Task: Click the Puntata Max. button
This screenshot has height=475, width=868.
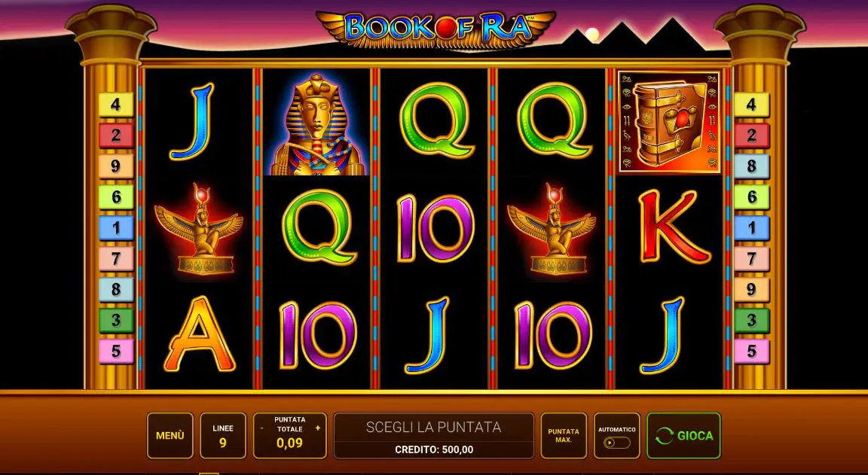Action: pos(564,436)
